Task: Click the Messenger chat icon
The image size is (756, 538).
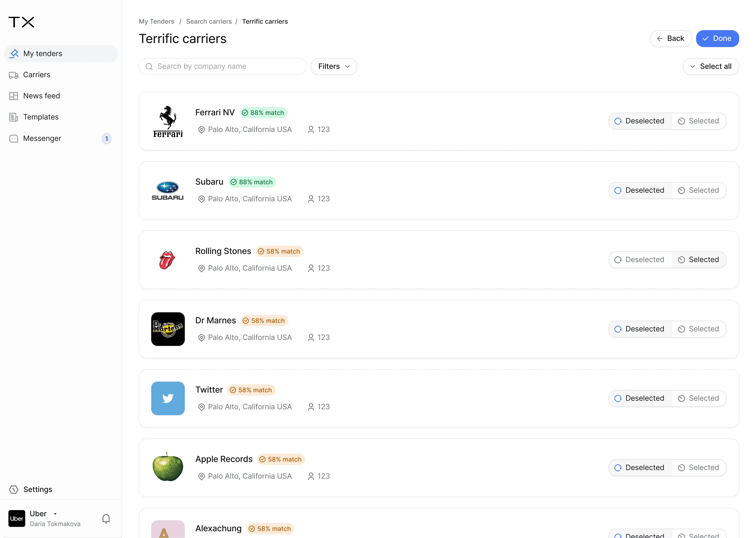Action: pyautogui.click(x=14, y=138)
